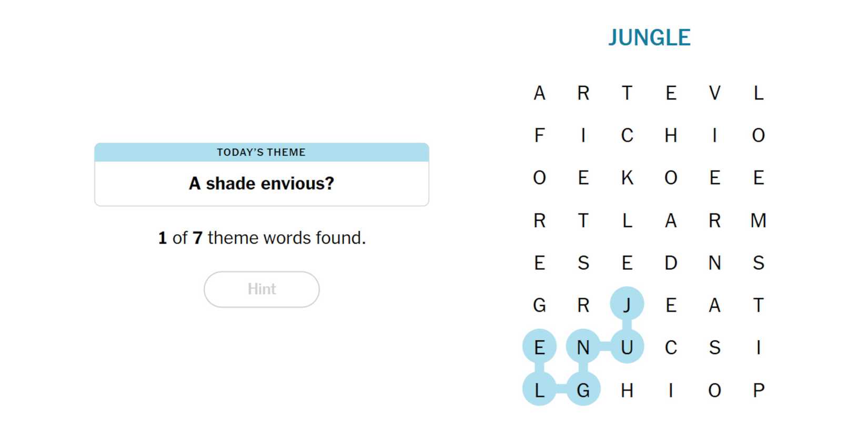
Task: Click the highlighted letter J
Action: click(x=627, y=305)
